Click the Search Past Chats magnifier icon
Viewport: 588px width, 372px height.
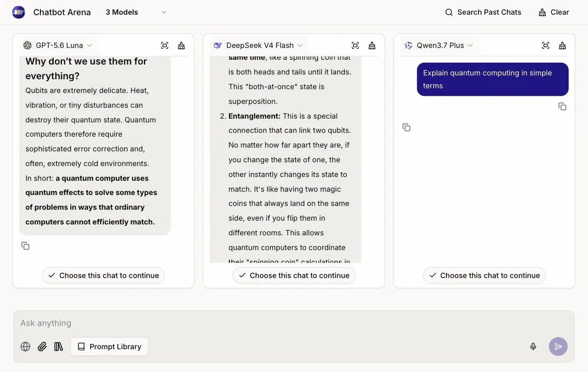(x=449, y=12)
